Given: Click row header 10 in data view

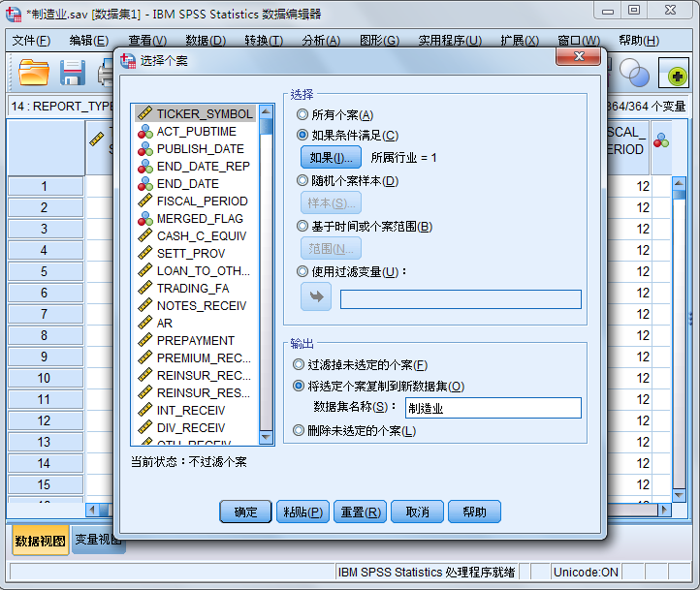Looking at the screenshot, I should [x=46, y=378].
